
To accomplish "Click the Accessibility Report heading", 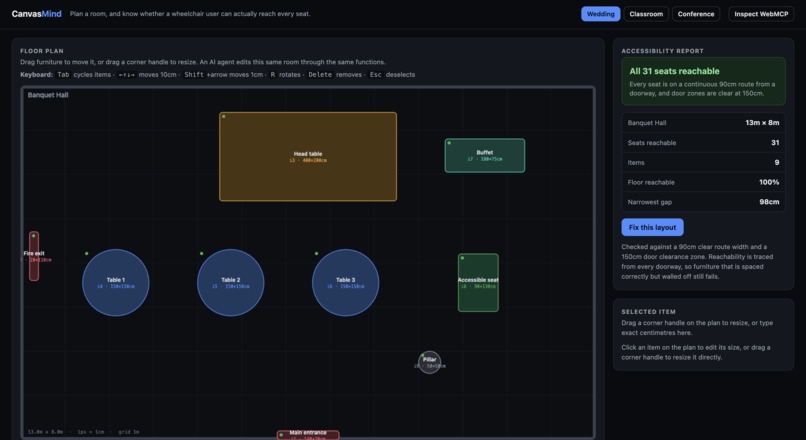I will point(662,51).
